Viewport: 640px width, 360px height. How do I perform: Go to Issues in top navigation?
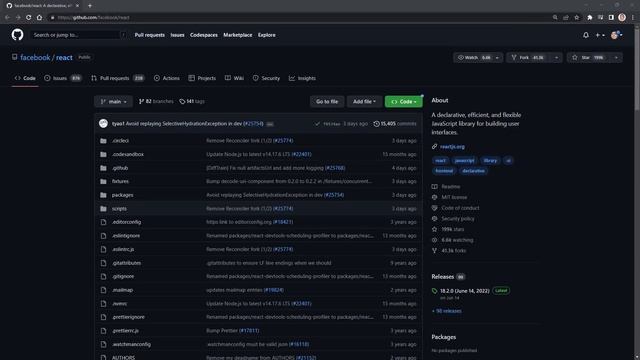tap(177, 35)
